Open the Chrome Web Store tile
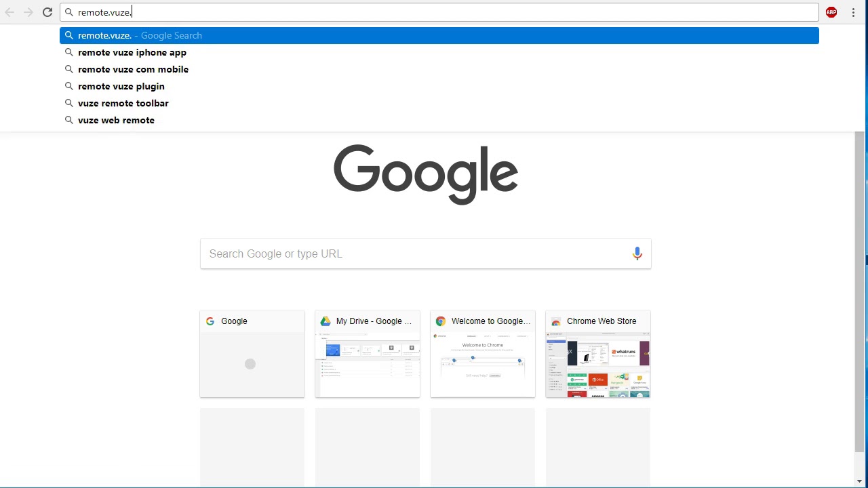The width and height of the screenshot is (868, 488). [x=598, y=354]
